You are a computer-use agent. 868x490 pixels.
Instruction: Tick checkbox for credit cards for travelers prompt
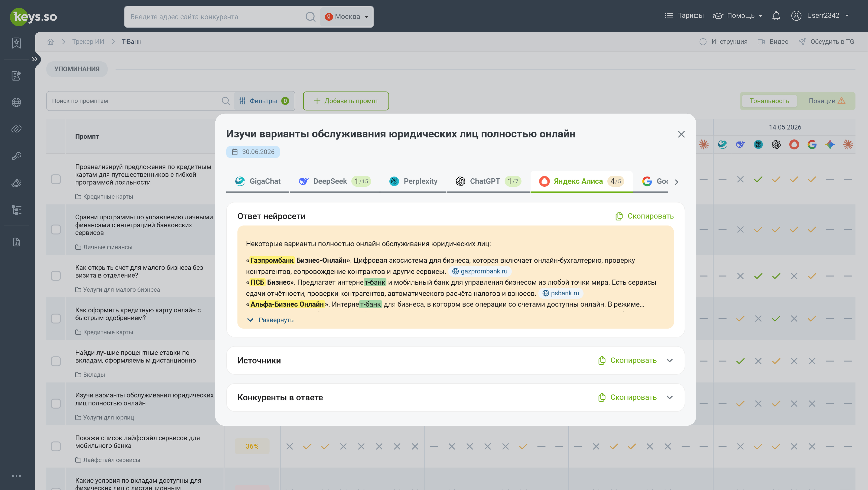tap(56, 179)
